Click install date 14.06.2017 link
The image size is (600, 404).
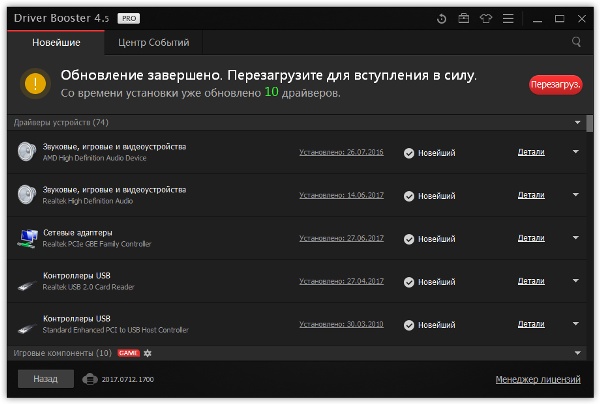tap(341, 195)
